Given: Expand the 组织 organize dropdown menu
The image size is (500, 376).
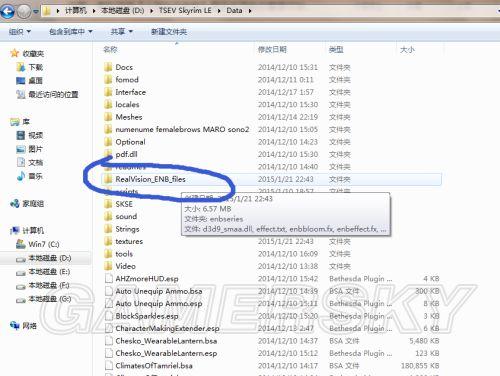Looking at the screenshot, I should [20, 32].
